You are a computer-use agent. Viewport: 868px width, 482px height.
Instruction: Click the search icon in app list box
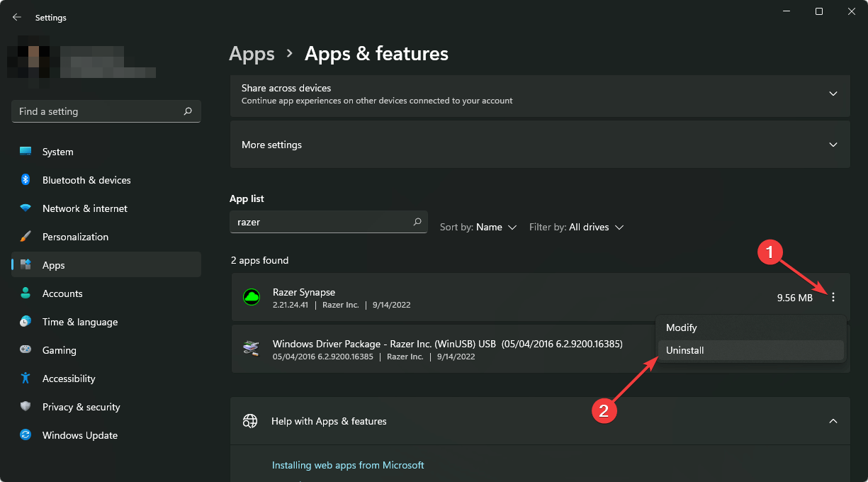(x=417, y=222)
